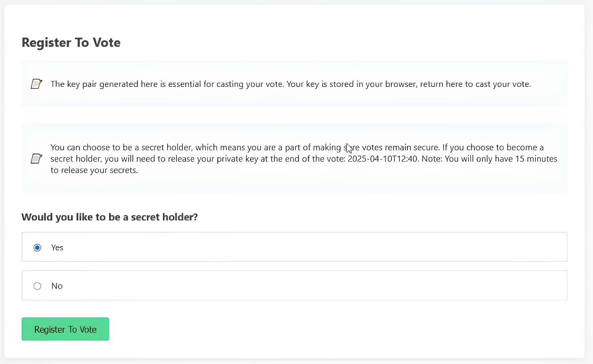
Task: Select the Yes radio button
Action: click(x=37, y=248)
